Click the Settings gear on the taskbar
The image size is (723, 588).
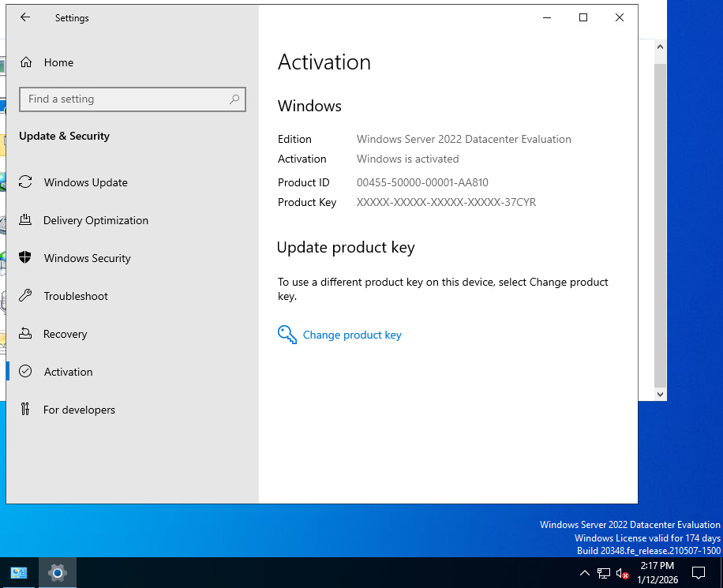tap(57, 572)
